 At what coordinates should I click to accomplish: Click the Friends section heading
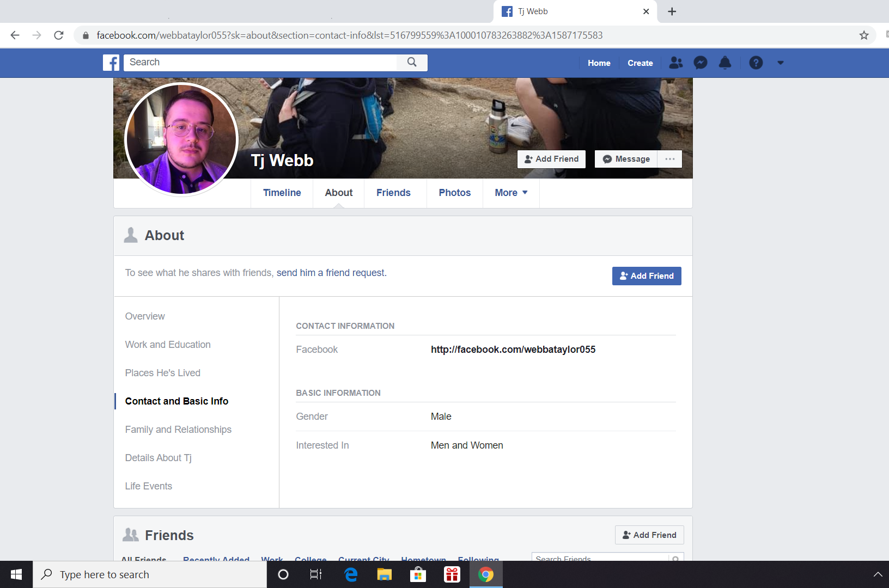(169, 535)
